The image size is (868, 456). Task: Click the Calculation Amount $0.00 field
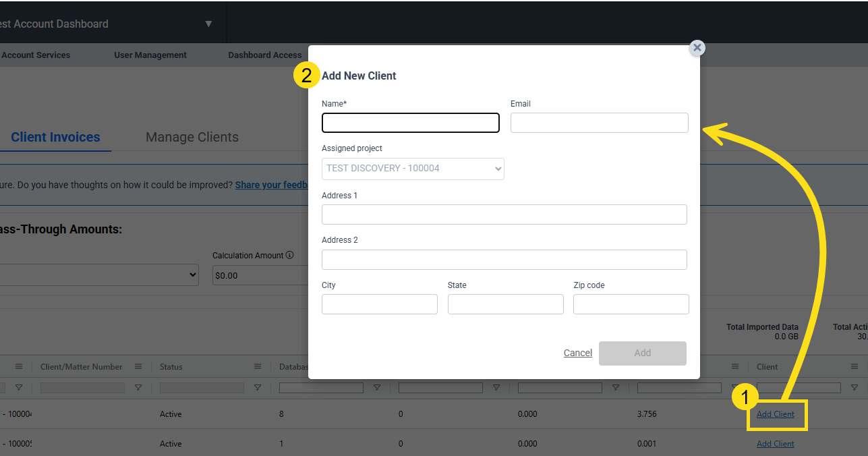click(260, 275)
